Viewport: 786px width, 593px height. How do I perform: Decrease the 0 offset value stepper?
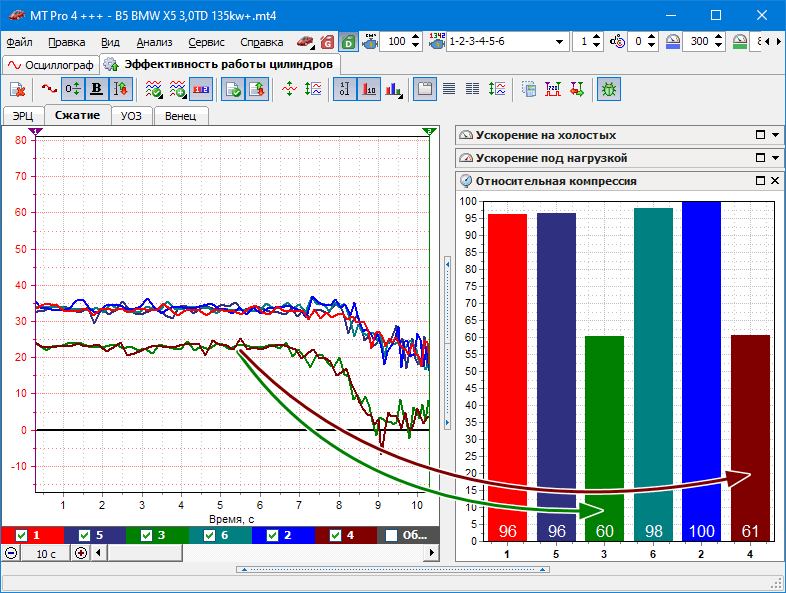651,46
